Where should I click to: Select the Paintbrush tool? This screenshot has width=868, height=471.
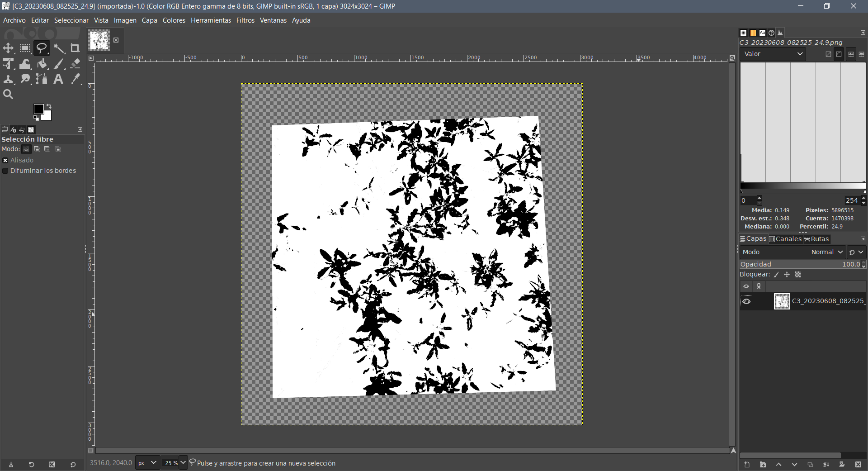(59, 64)
